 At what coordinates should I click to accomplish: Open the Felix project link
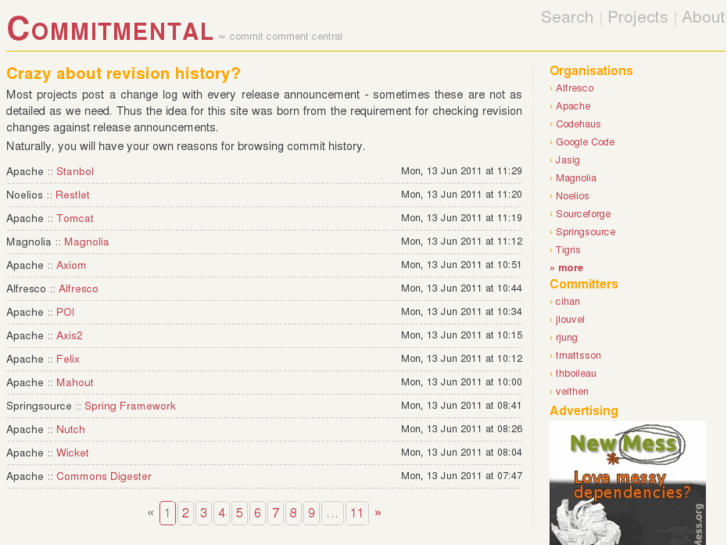tap(68, 359)
